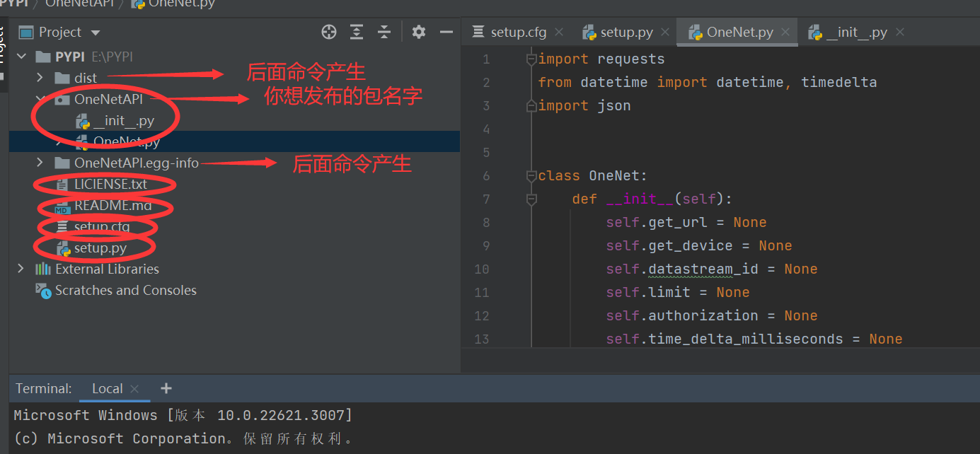Open Project panel settings gear
This screenshot has height=454, width=980.
[x=419, y=32]
